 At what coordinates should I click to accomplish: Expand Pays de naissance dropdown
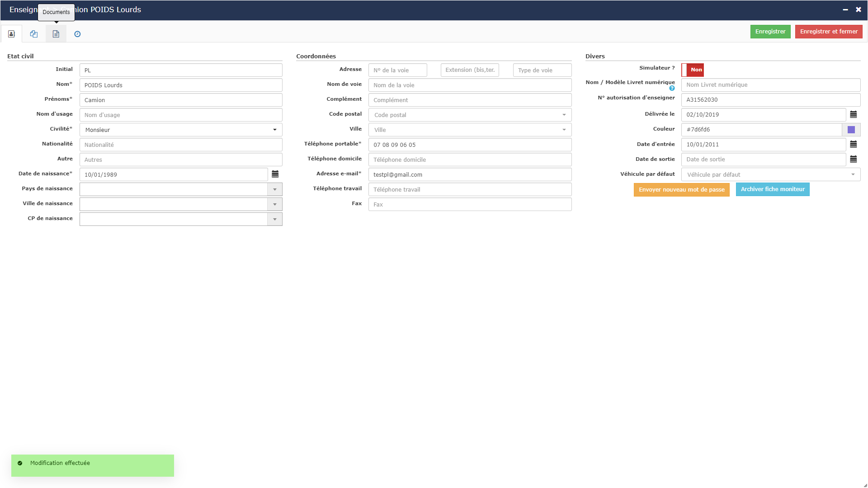(274, 189)
